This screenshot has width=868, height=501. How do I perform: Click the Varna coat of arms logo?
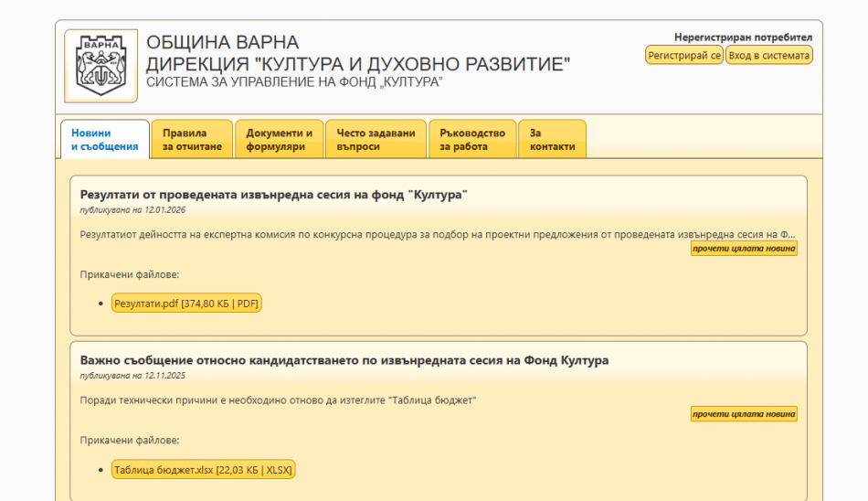pos(101,66)
